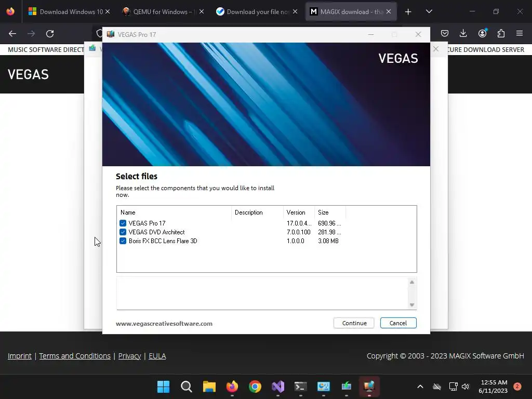Select the VEGAS DVD Architect row name
This screenshot has width=532, height=399.
point(157,232)
